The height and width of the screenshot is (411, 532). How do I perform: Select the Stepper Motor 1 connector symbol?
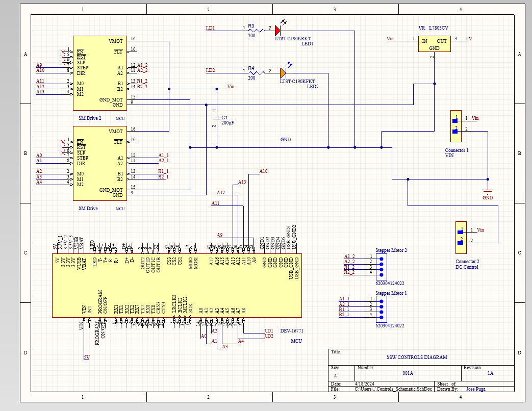point(382,309)
